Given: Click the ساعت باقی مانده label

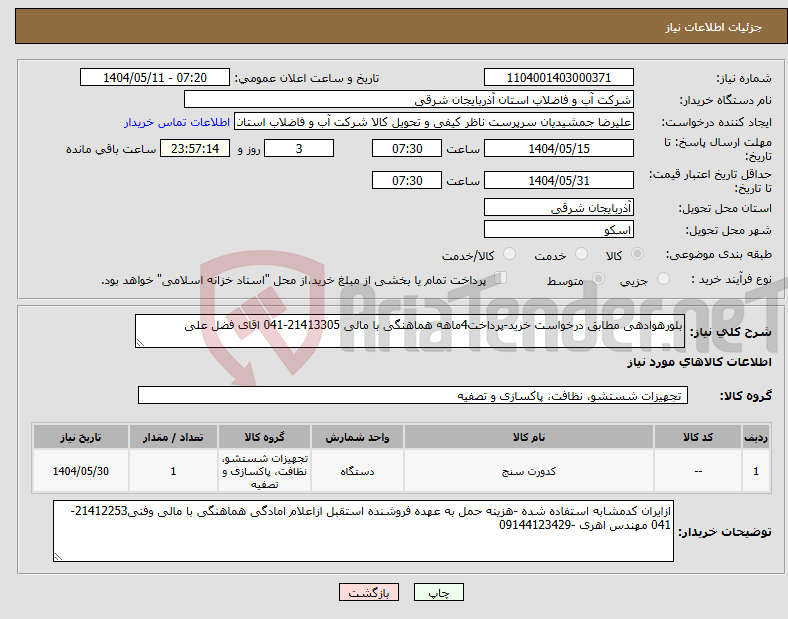Looking at the screenshot, I should coord(111,149).
